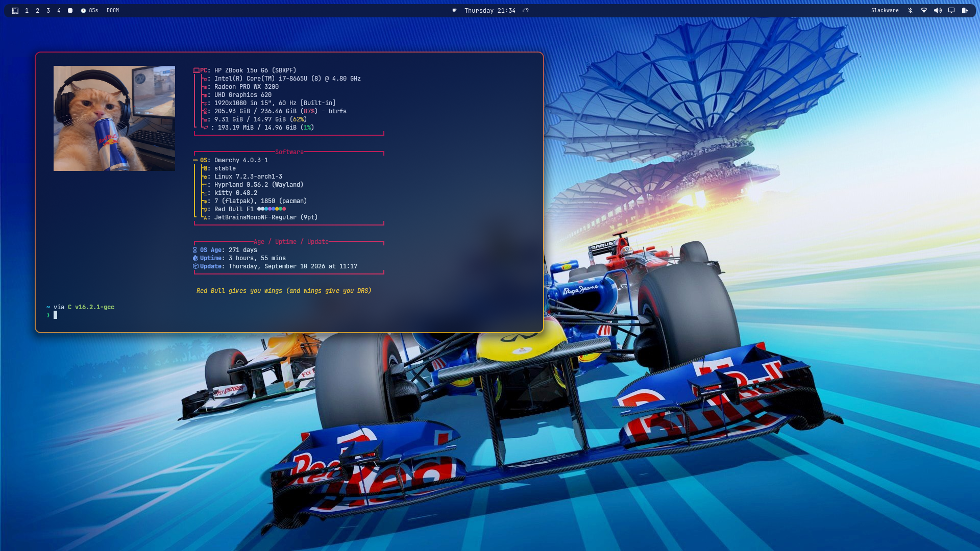980x551 pixels.
Task: Click the 'Age / Uptime / Update' section header
Action: (291, 242)
